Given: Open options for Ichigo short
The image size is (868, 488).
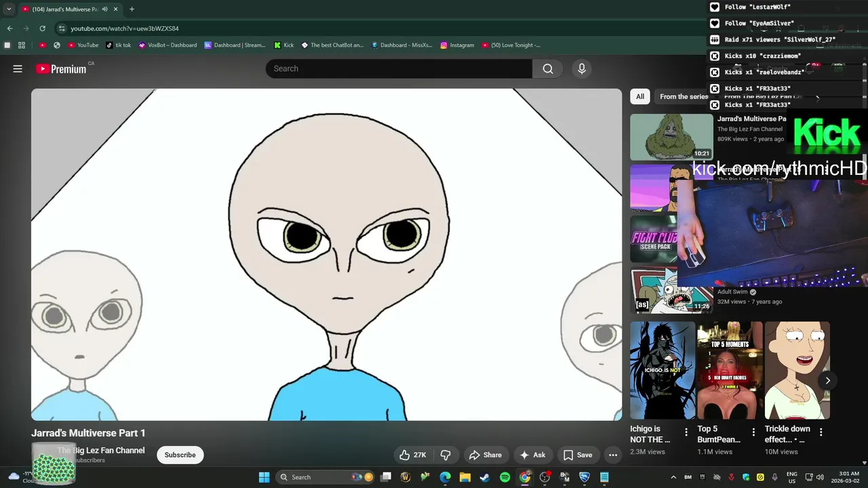Looking at the screenshot, I should (686, 432).
